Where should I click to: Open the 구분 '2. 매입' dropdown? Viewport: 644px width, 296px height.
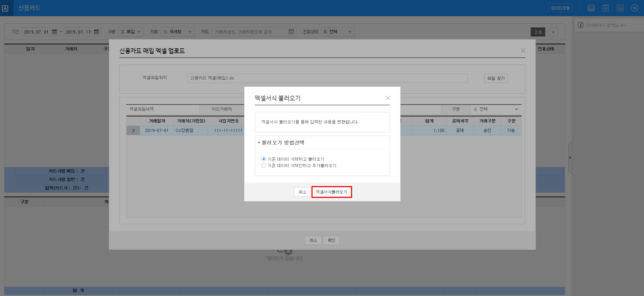tap(131, 32)
